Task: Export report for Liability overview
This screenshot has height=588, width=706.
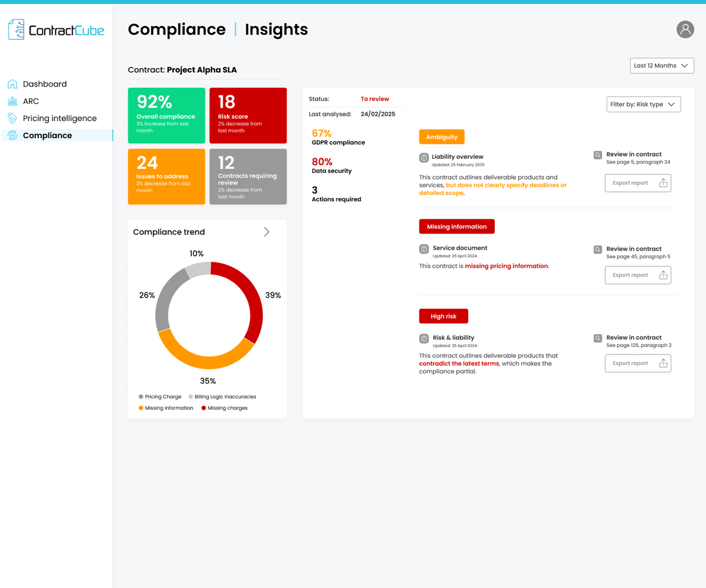Action: point(638,183)
